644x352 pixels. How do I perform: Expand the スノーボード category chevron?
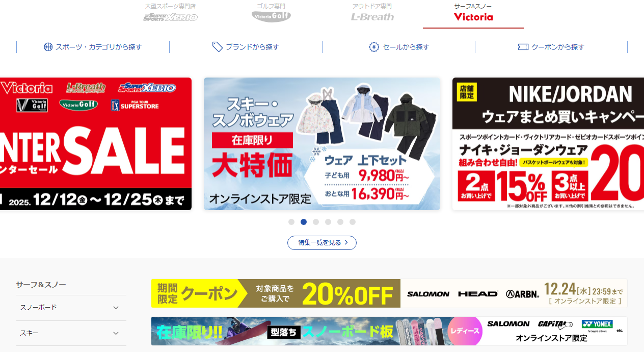tap(116, 308)
